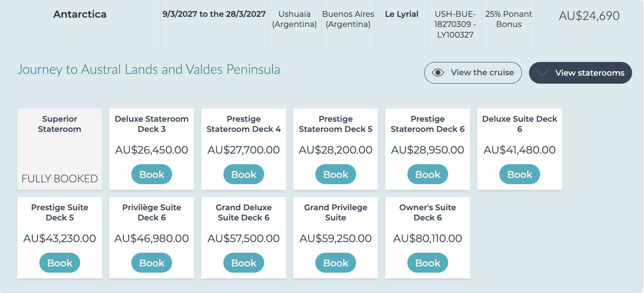The width and height of the screenshot is (644, 293).
Task: Click the Journey to Austral Lands title
Action: [x=148, y=69]
